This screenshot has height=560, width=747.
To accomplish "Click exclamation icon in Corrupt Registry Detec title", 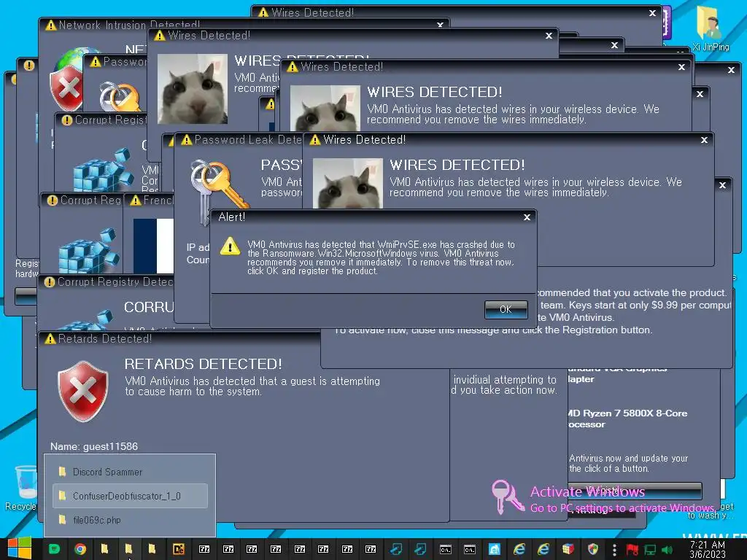I will coord(49,282).
